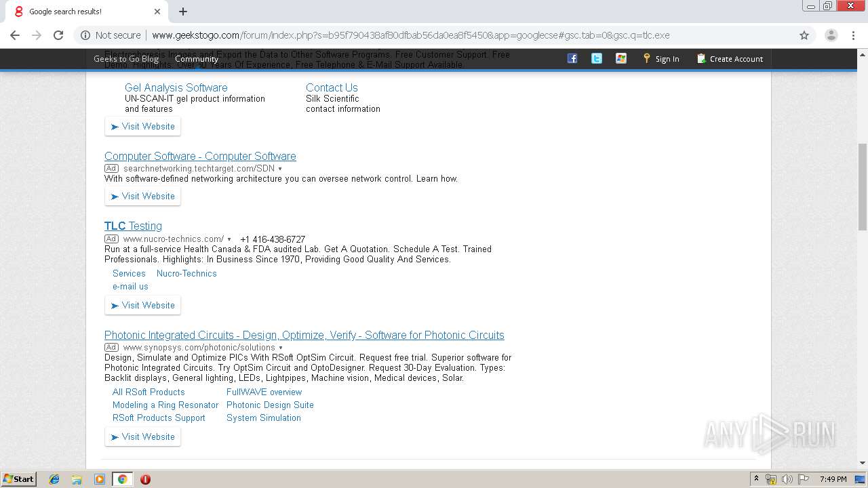Open the Twitter icon in site header

tap(597, 58)
